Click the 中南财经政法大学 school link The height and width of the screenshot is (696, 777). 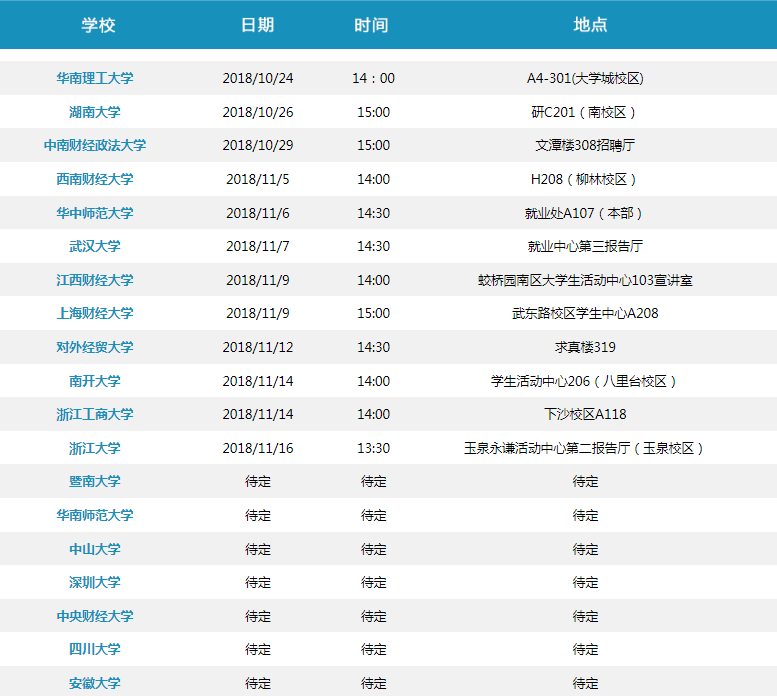click(95, 145)
